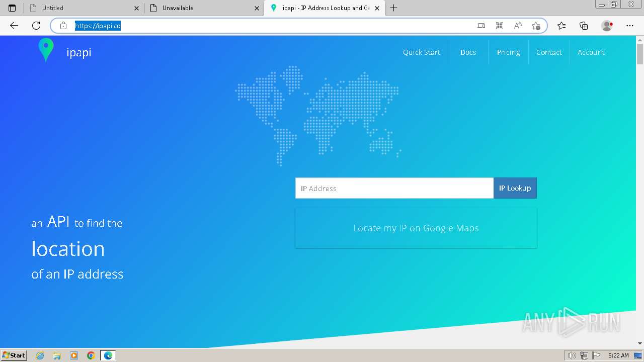This screenshot has width=644, height=362.
Task: Reload the ipapi page
Action: pos(36,26)
